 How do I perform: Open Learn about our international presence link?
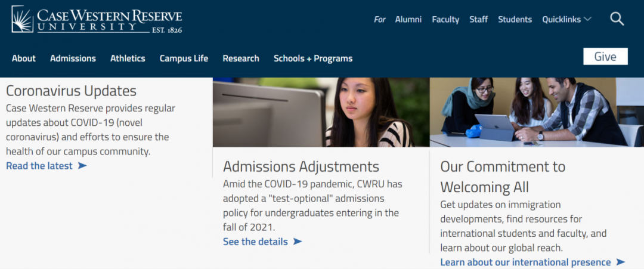point(526,262)
